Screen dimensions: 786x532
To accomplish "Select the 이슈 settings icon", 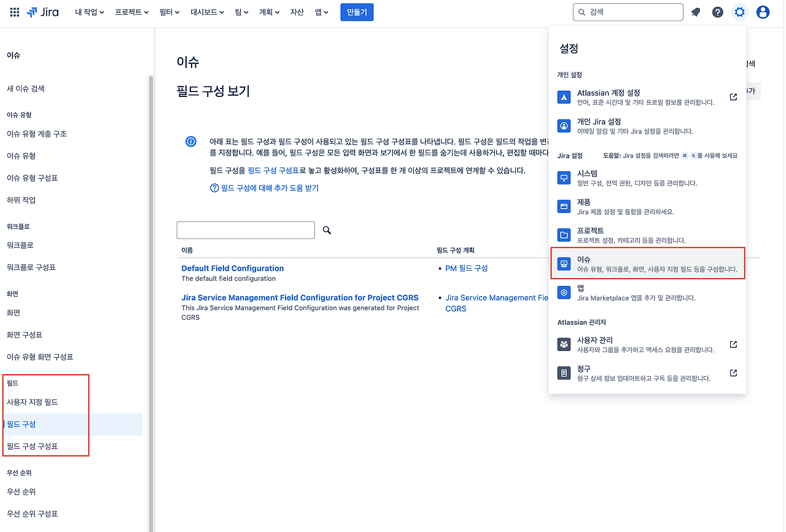I will [564, 264].
